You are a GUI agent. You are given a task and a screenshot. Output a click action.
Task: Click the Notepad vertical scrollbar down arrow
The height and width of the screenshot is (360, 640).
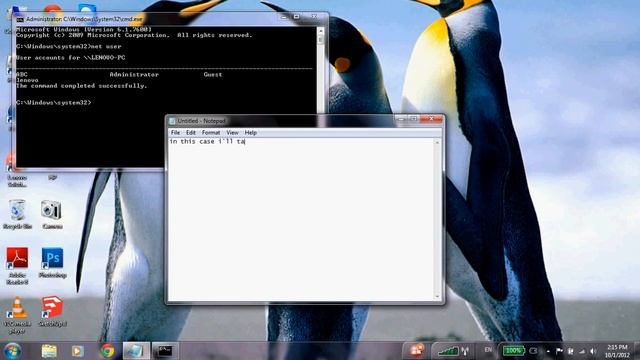pos(438,297)
